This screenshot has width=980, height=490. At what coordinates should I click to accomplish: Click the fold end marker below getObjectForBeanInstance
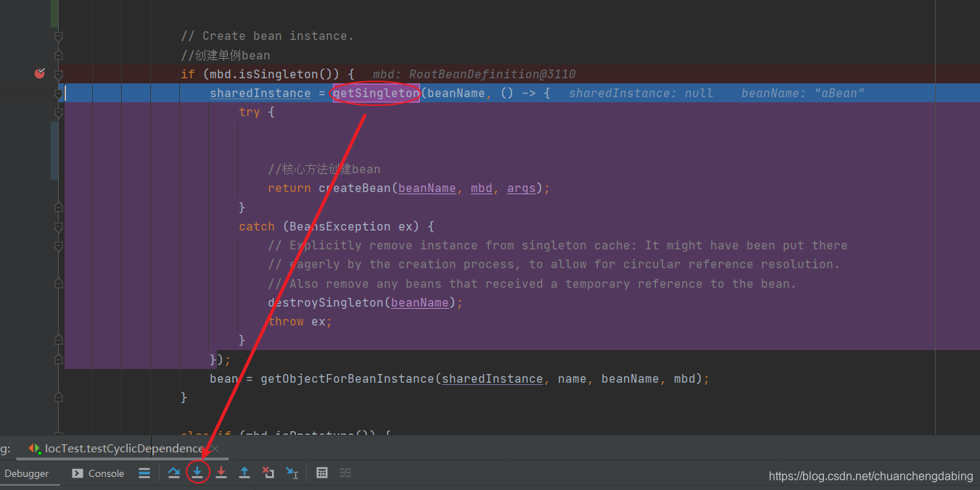(x=59, y=397)
